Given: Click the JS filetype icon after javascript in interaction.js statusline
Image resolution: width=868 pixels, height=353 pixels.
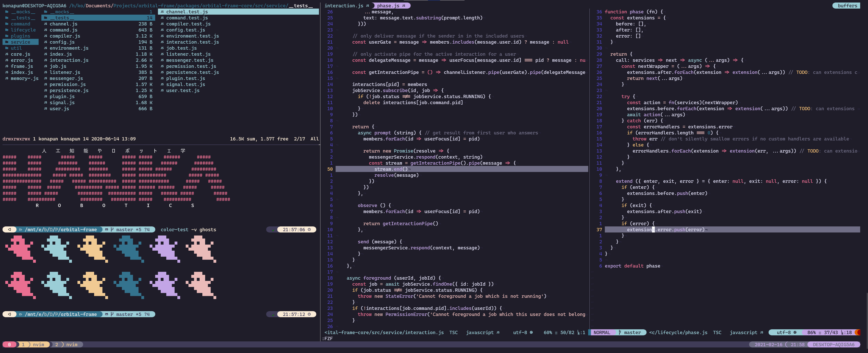Looking at the screenshot, I should pos(498,333).
